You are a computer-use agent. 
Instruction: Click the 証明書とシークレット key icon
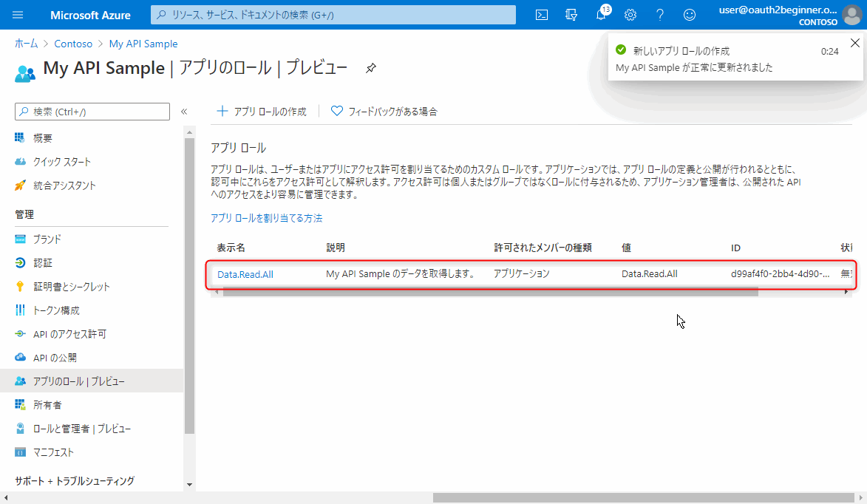tap(20, 286)
